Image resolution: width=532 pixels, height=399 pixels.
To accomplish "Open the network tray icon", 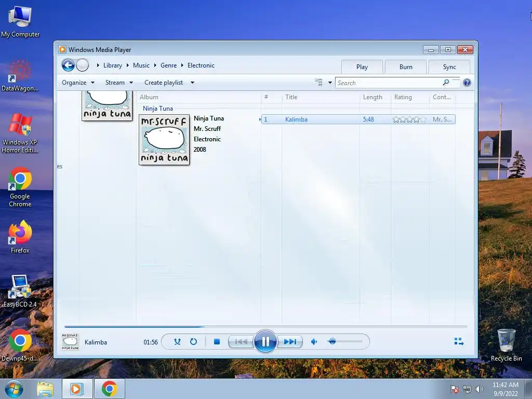I will click(x=467, y=389).
